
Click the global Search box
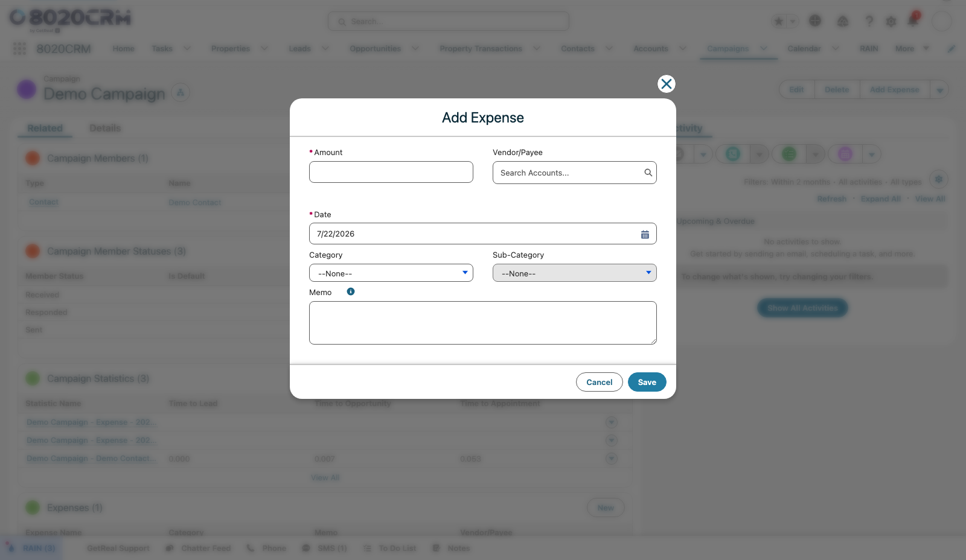449,21
